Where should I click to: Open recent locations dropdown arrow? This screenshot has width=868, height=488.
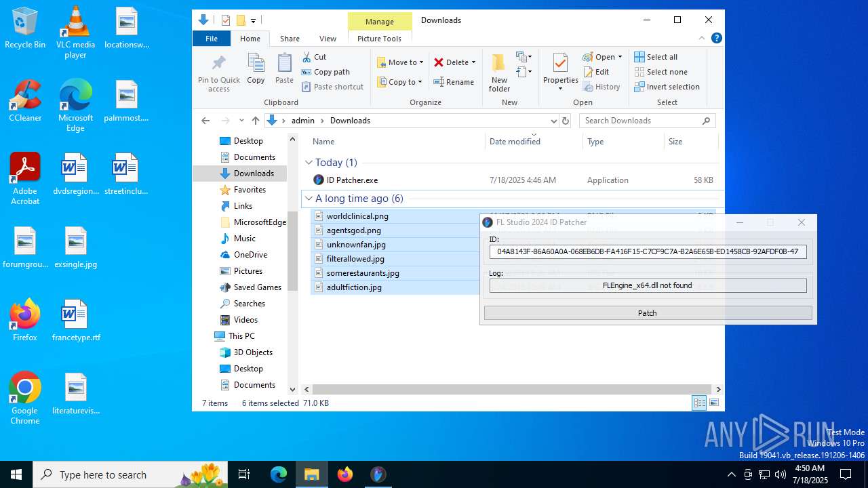click(x=241, y=121)
